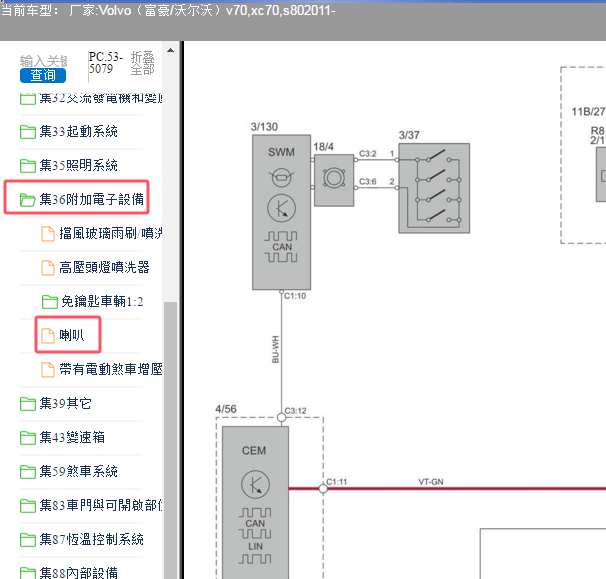Click the LIN label in the CEM module

(x=255, y=547)
